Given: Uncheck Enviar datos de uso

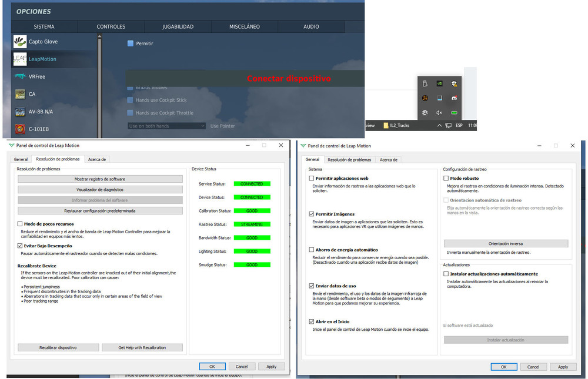Looking at the screenshot, I should point(311,286).
